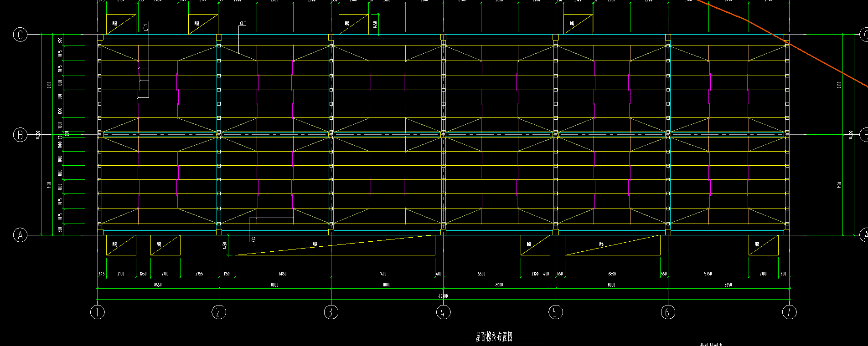
Task: Select grid axis bubble 2
Action: [219, 312]
